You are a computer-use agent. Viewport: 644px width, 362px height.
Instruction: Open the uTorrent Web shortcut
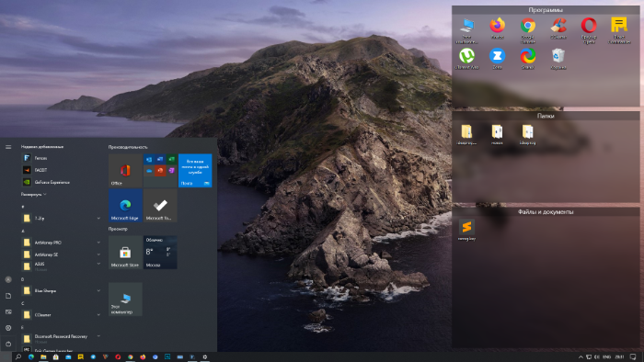pyautogui.click(x=467, y=59)
